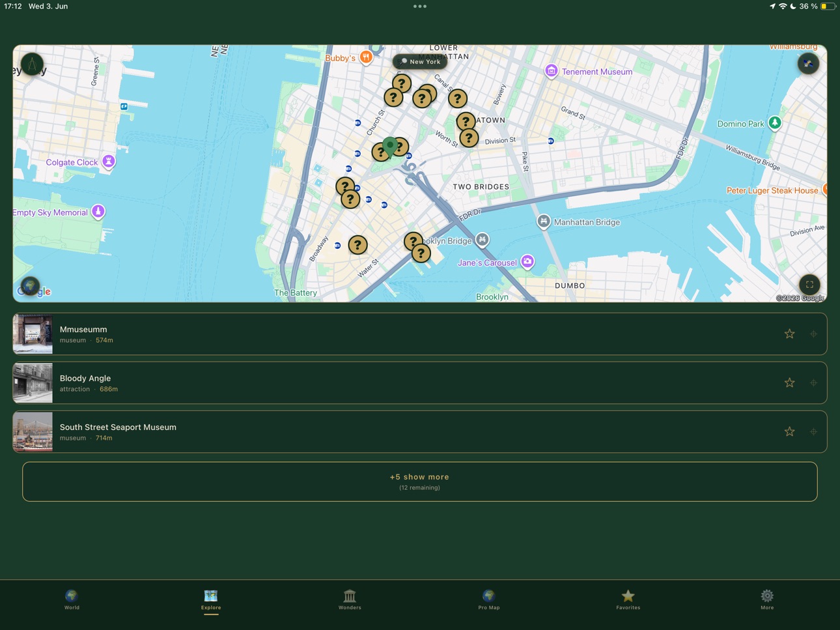Tap the Wi-Fi status icon
The width and height of the screenshot is (840, 630).
(783, 7)
